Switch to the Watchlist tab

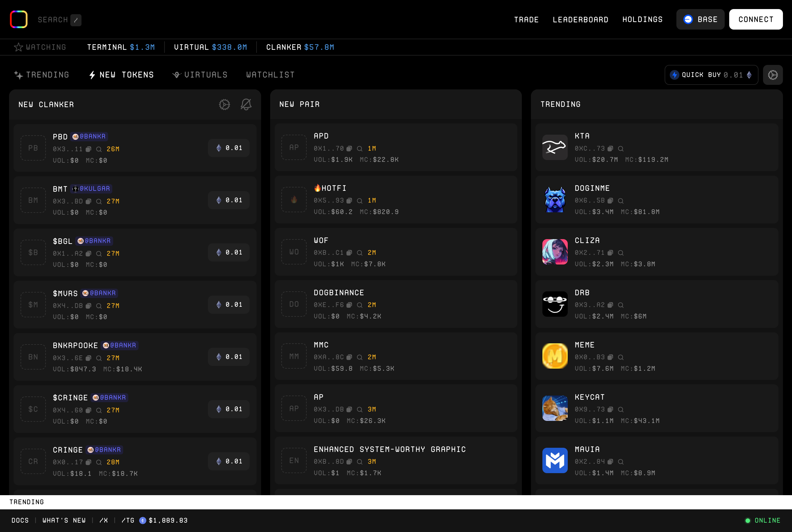click(270, 75)
